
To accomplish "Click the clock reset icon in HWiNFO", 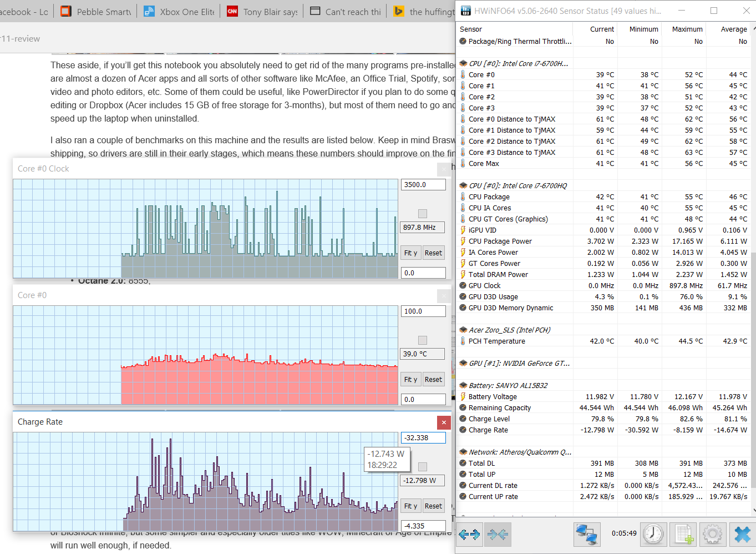I will pyautogui.click(x=653, y=535).
